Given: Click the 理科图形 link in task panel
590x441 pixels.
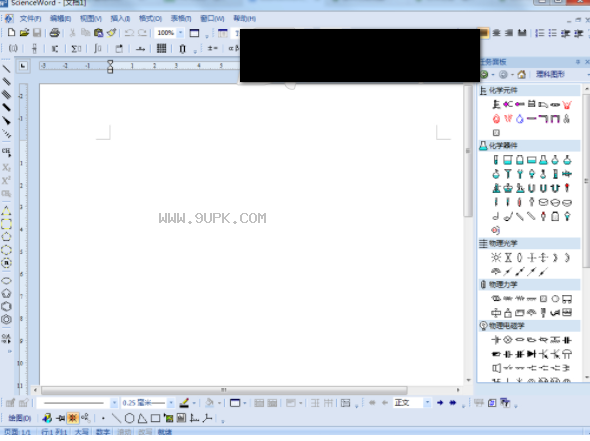Looking at the screenshot, I should click(x=550, y=75).
